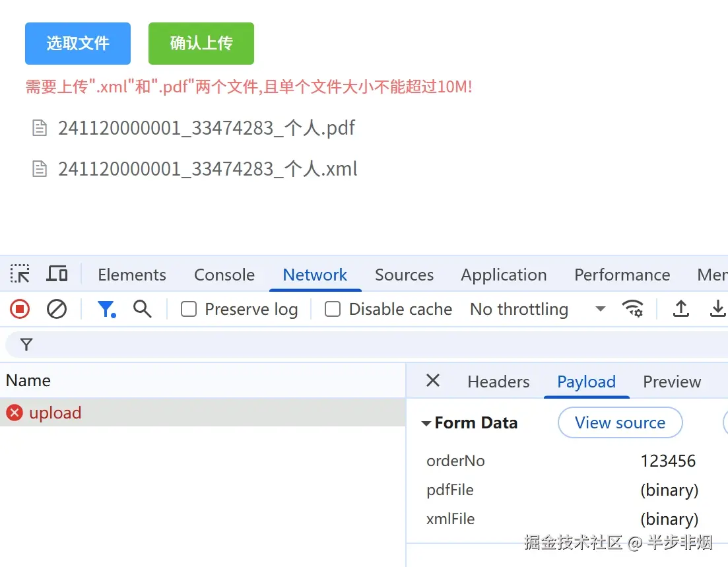This screenshot has height=567, width=728.
Task: Click the PDF file icon next to the 个人.pdf entry
Action: pos(40,127)
